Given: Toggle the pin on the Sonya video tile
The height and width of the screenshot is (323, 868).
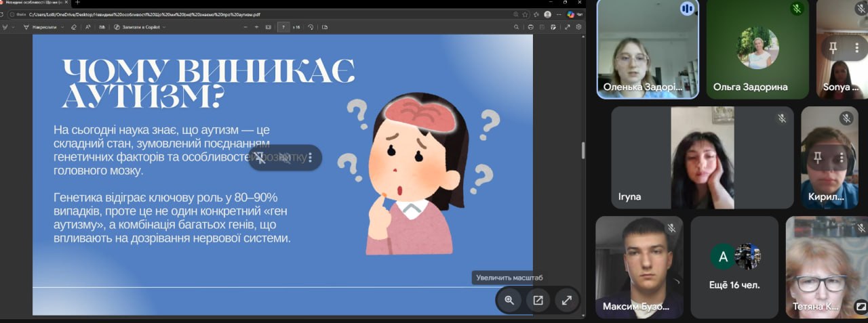Looking at the screenshot, I should click(833, 47).
